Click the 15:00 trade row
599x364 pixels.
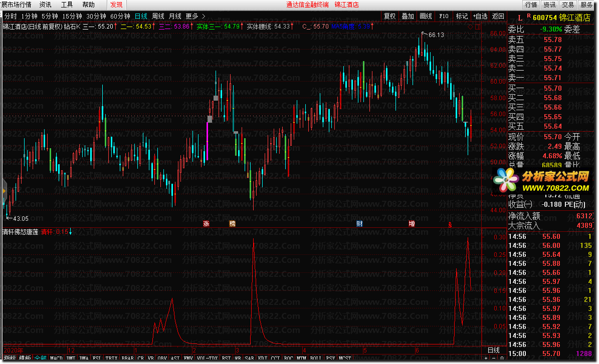[550, 353]
